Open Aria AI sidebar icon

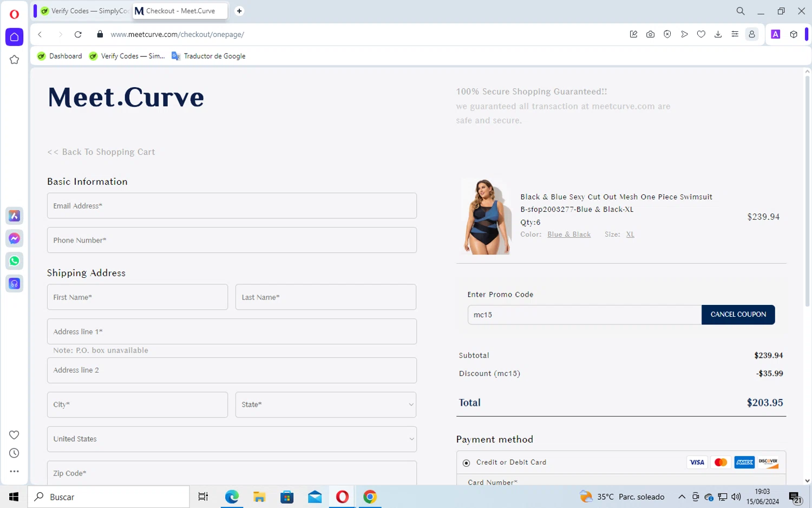pyautogui.click(x=14, y=216)
